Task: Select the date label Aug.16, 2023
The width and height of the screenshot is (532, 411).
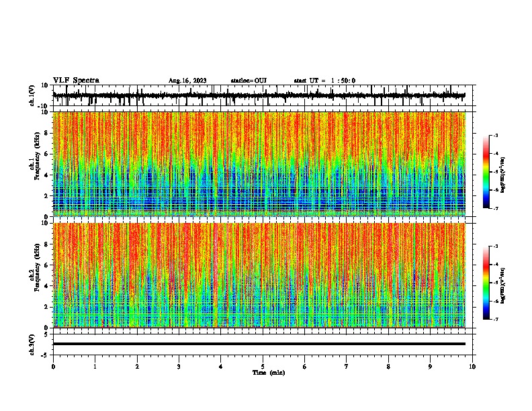Action: tap(187, 81)
